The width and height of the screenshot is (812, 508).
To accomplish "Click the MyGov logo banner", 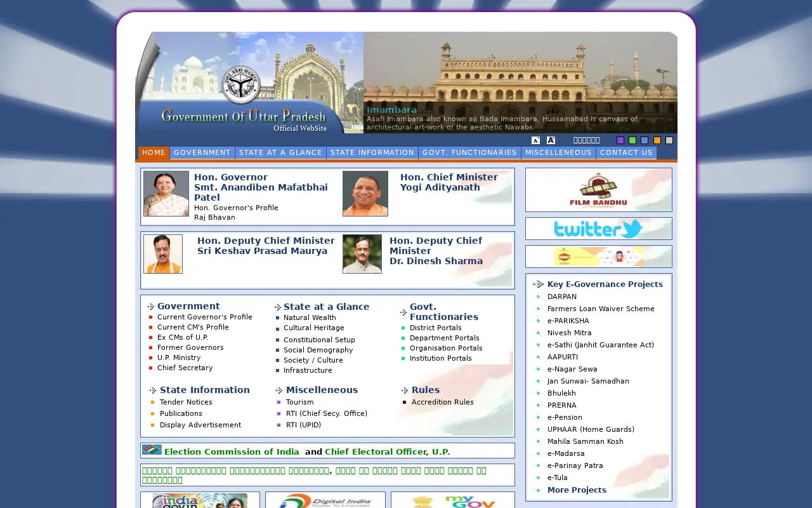I will click(453, 500).
